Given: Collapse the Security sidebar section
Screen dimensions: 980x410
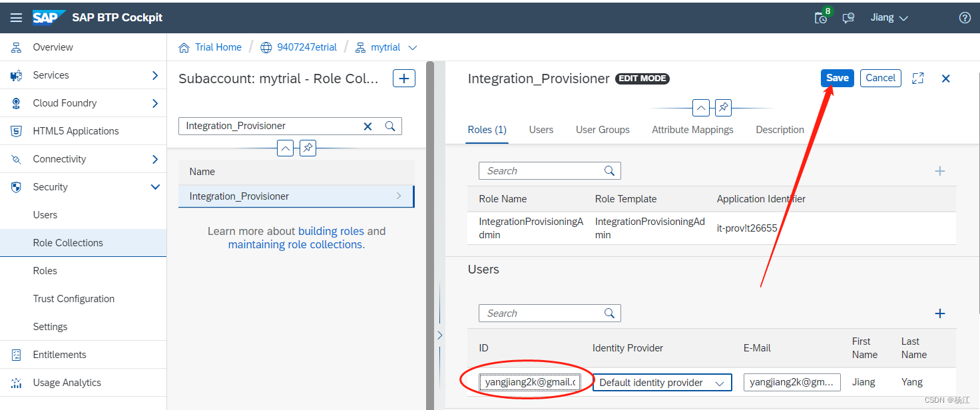Looking at the screenshot, I should click(154, 187).
